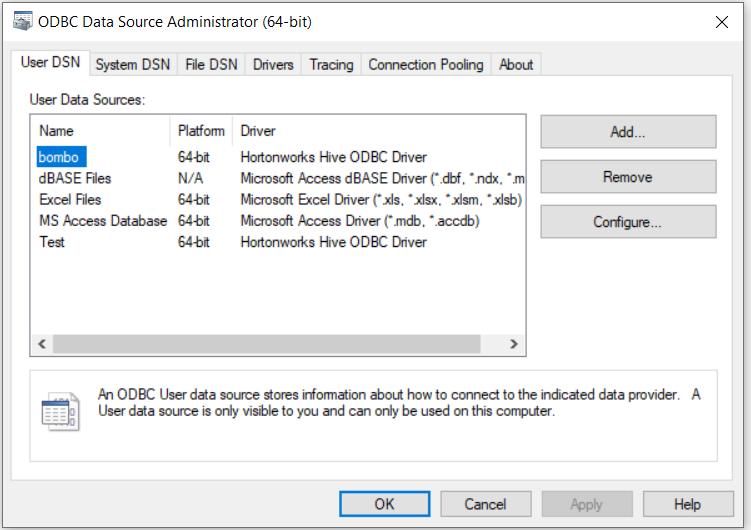This screenshot has height=530, width=751.
Task: Select the Tracing tab
Action: (x=331, y=65)
